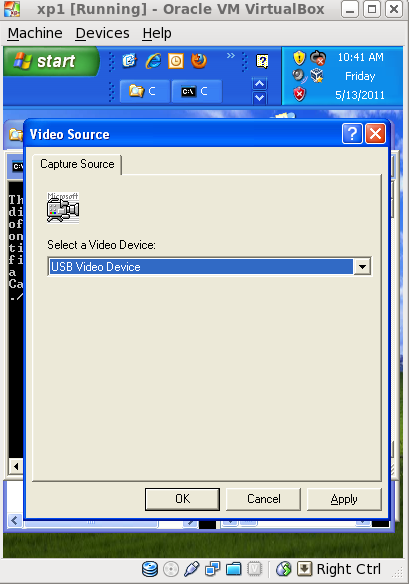This screenshot has width=409, height=586.
Task: Click the USB devices status icon
Action: [x=191, y=569]
